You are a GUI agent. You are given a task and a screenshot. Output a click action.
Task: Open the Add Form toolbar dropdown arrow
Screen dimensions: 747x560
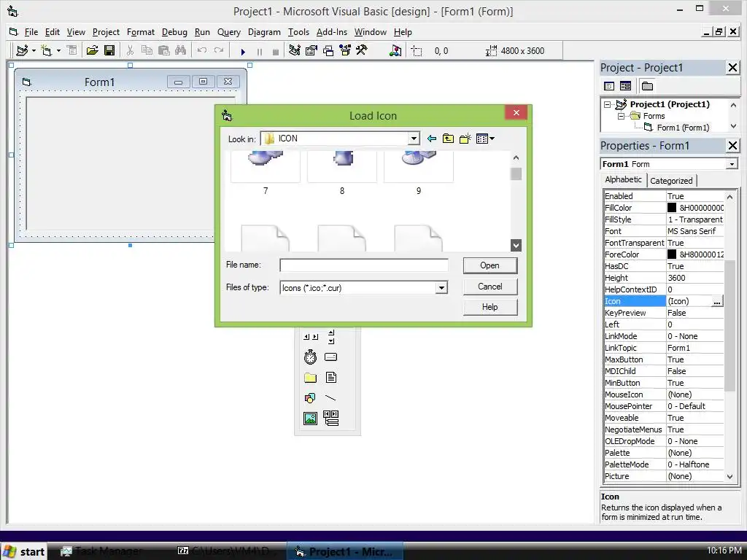coord(58,50)
